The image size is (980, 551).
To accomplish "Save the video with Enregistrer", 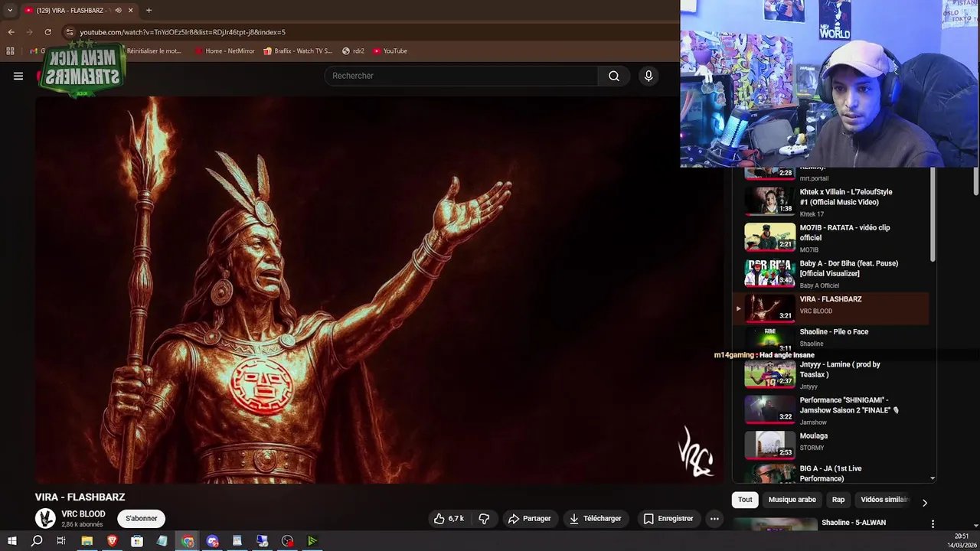I will click(x=668, y=518).
